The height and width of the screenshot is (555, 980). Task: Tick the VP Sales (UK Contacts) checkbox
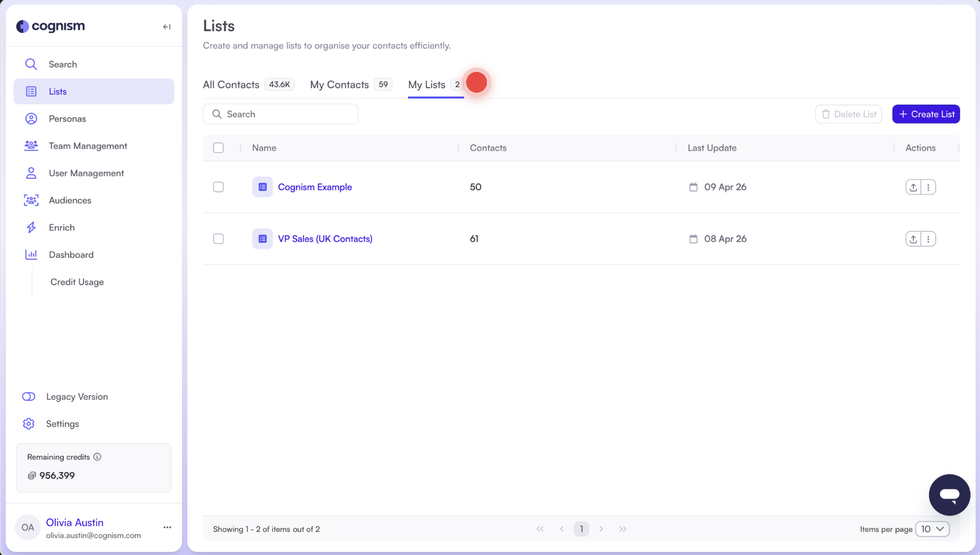218,239
